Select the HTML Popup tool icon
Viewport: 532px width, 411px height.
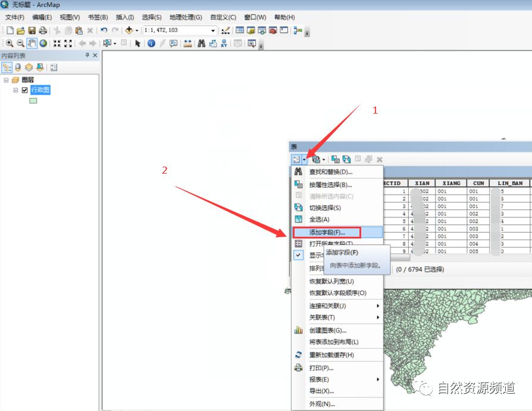174,43
